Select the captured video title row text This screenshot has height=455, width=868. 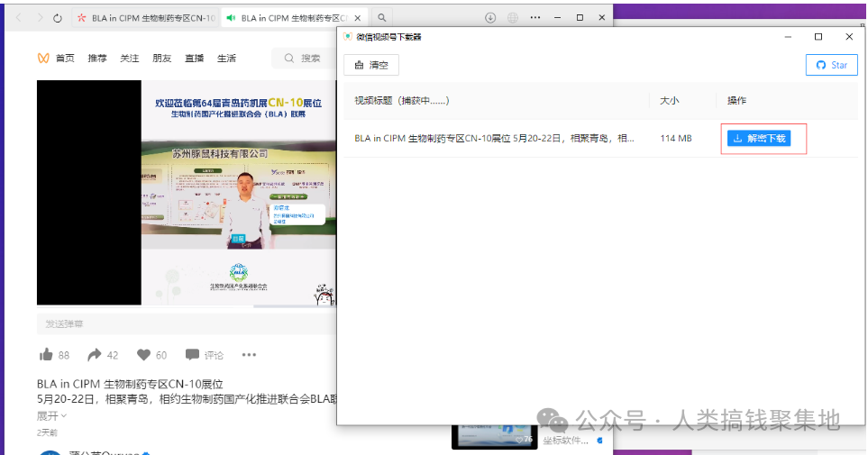pyautogui.click(x=494, y=139)
